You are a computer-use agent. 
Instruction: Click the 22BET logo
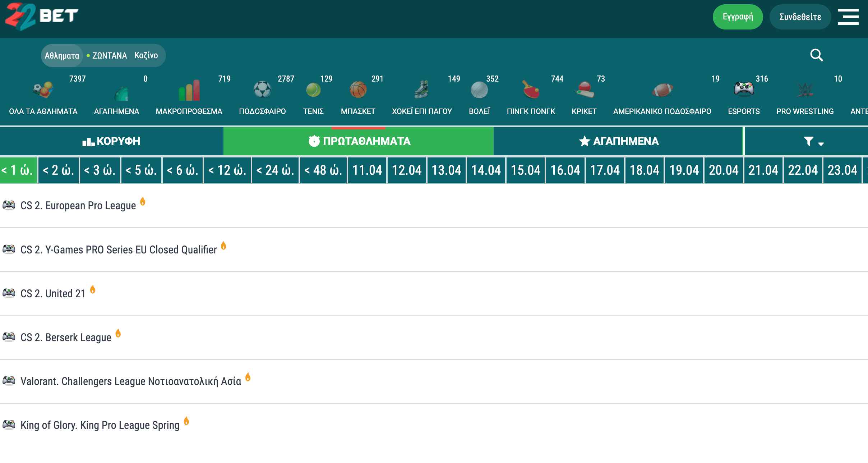pyautogui.click(x=42, y=16)
